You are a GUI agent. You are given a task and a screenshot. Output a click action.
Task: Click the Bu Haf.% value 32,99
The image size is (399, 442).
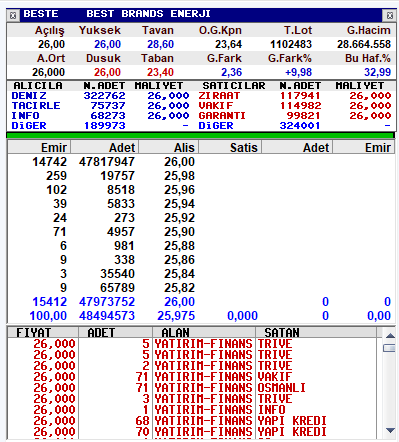[x=377, y=72]
